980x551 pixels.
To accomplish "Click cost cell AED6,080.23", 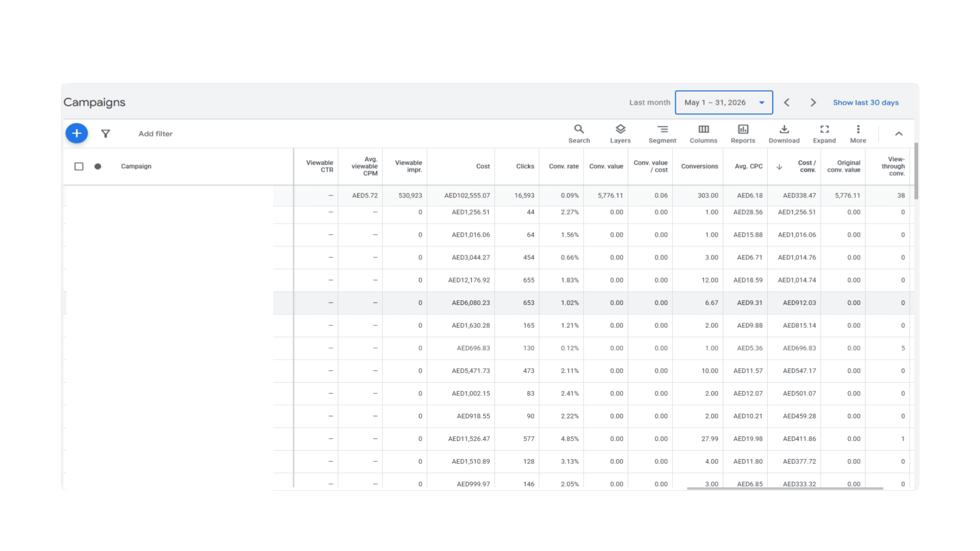I will tap(471, 303).
